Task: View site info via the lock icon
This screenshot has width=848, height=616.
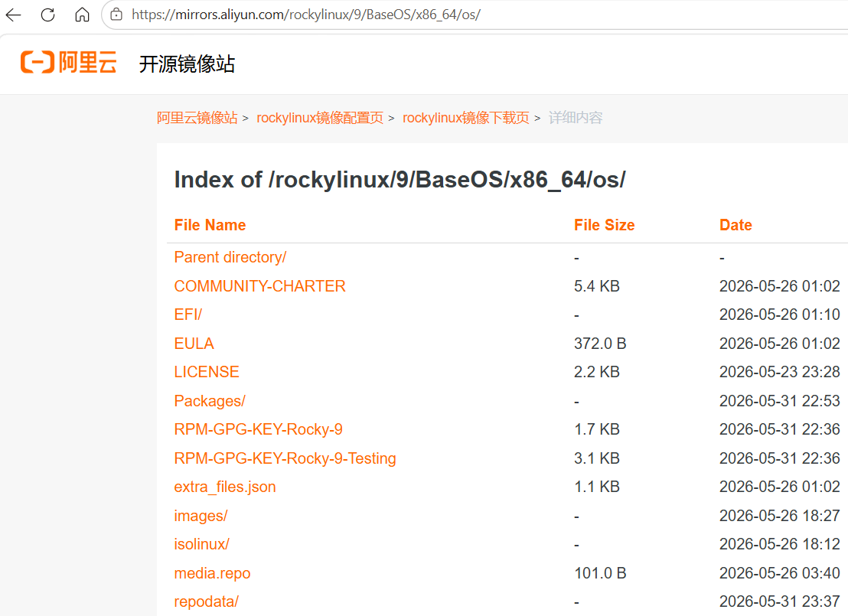Action: click(116, 15)
